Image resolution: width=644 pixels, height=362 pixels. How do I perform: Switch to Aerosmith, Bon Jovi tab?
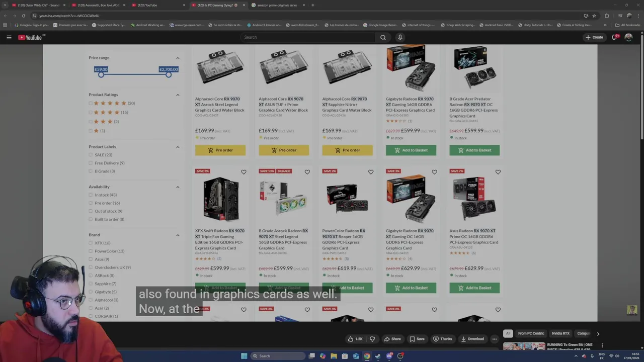point(99,5)
